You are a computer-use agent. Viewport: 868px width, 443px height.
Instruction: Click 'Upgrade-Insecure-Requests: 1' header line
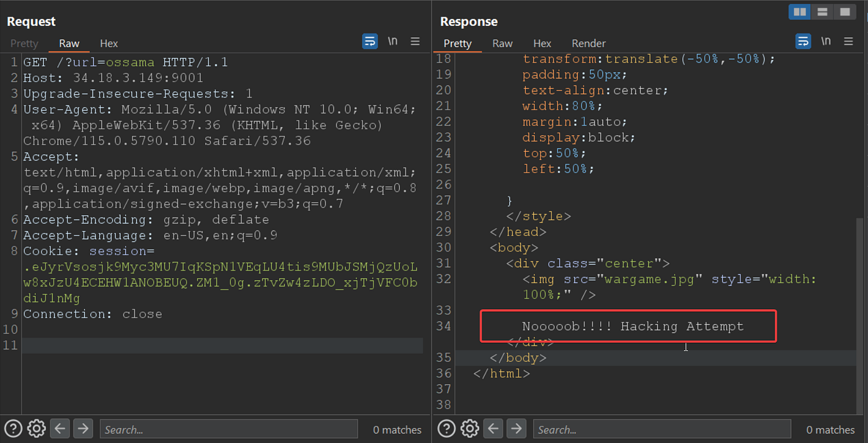138,94
